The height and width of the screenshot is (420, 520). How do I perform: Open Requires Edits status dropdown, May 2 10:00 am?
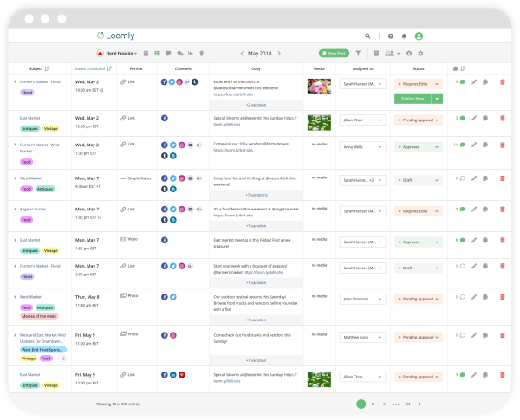pos(419,84)
